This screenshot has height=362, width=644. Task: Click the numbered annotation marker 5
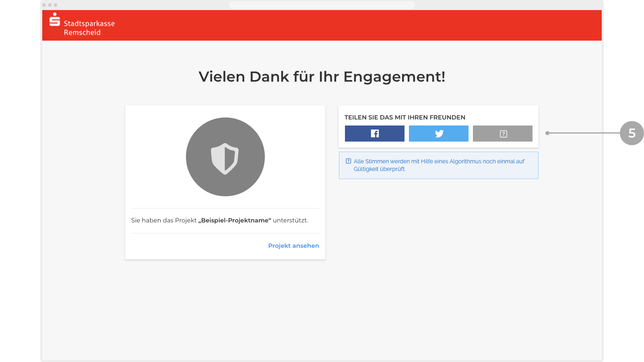(632, 133)
